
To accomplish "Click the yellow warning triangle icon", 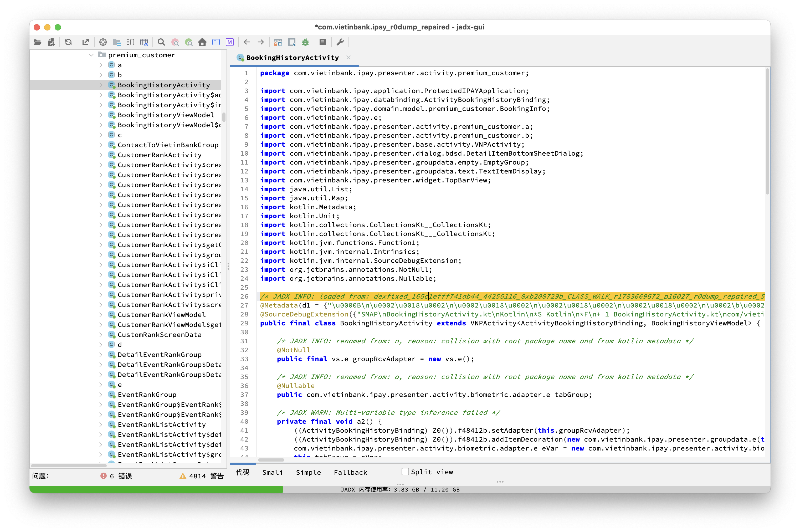I will point(183,476).
